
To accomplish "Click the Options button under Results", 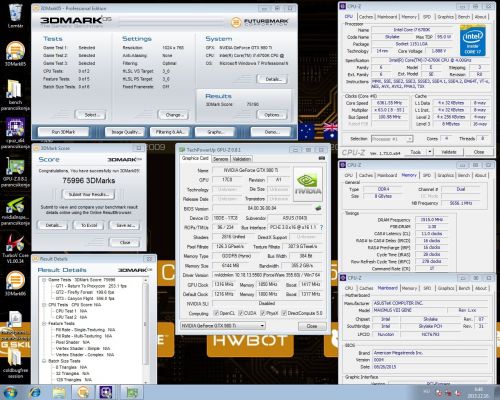I will tap(272, 115).
